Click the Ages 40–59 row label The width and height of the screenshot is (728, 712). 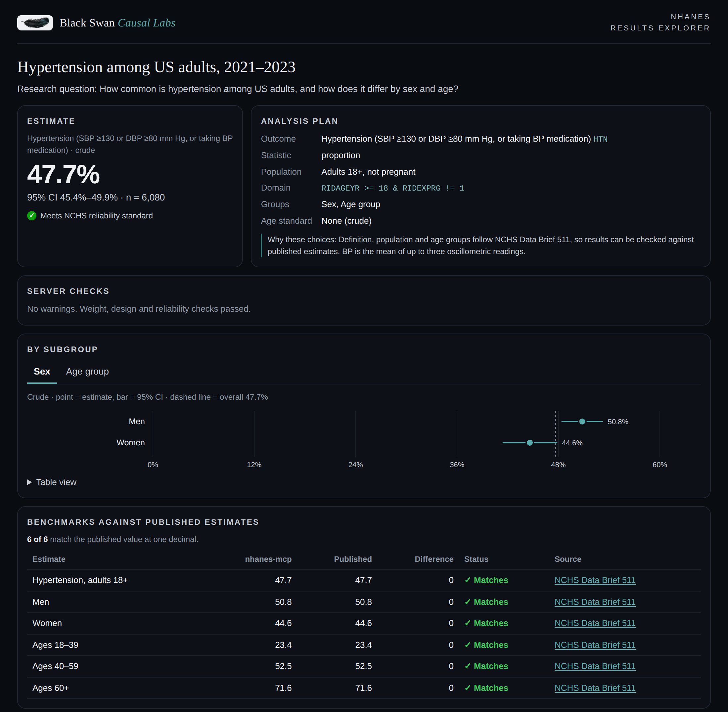55,666
